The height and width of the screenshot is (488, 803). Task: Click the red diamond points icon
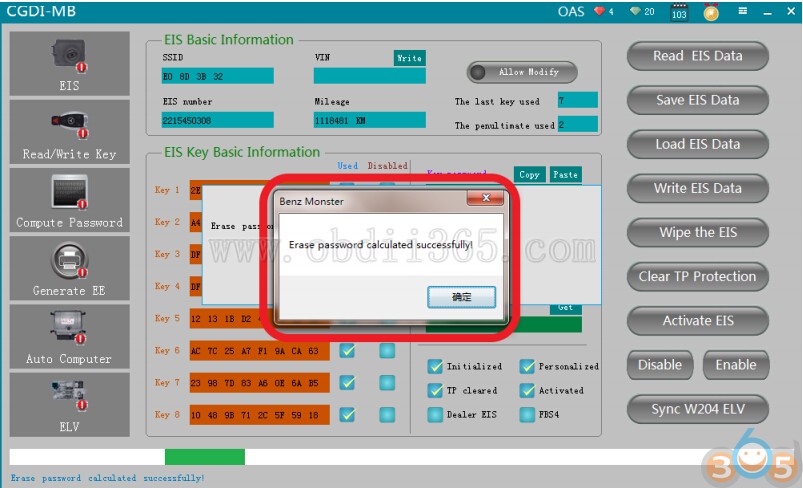[x=600, y=11]
